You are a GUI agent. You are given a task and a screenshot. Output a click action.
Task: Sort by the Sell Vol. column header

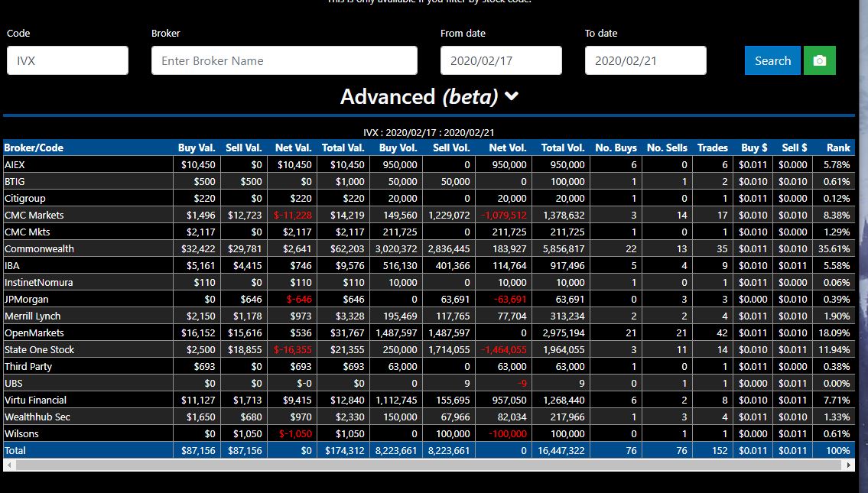[x=451, y=148]
